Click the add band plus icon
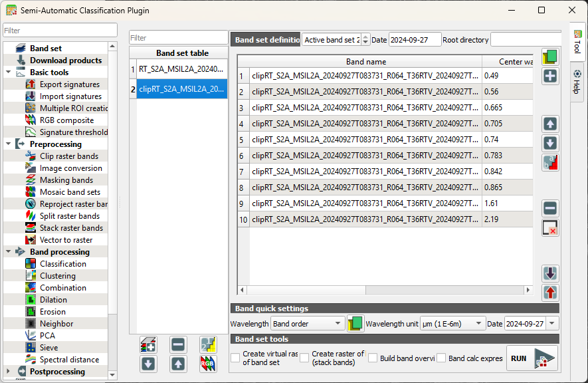 550,76
